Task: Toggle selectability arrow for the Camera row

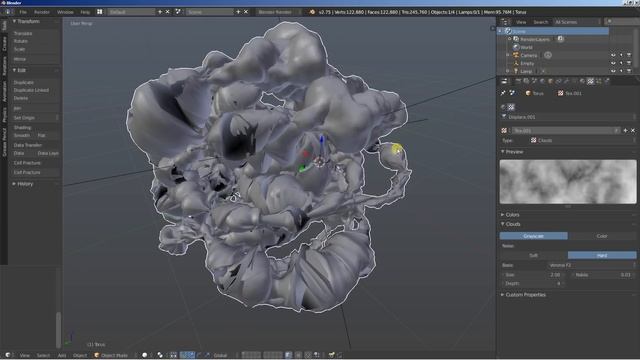Action: pos(621,55)
